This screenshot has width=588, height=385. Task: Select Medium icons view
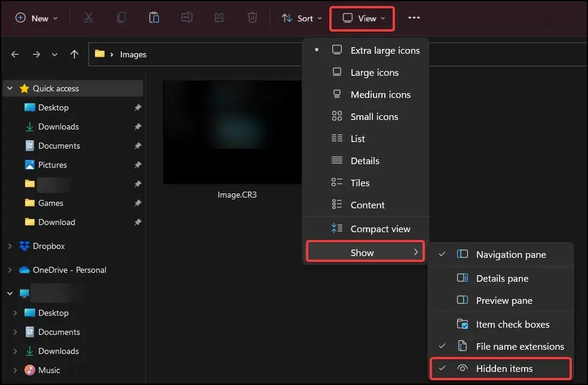[366, 94]
